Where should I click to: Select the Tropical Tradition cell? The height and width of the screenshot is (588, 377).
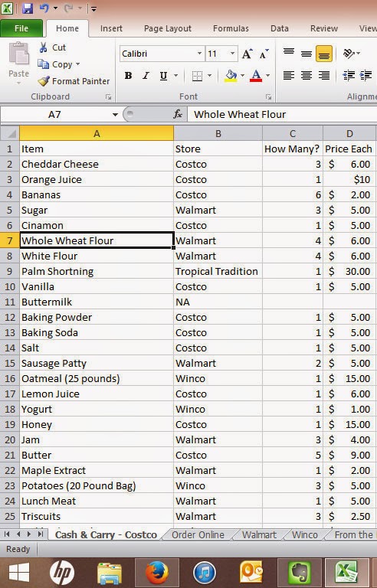coord(218,271)
